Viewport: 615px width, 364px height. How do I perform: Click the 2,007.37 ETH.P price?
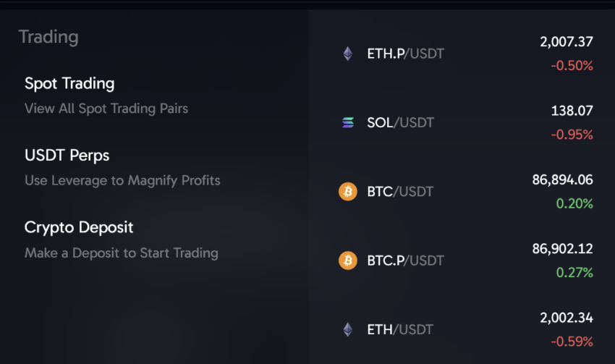tap(567, 42)
